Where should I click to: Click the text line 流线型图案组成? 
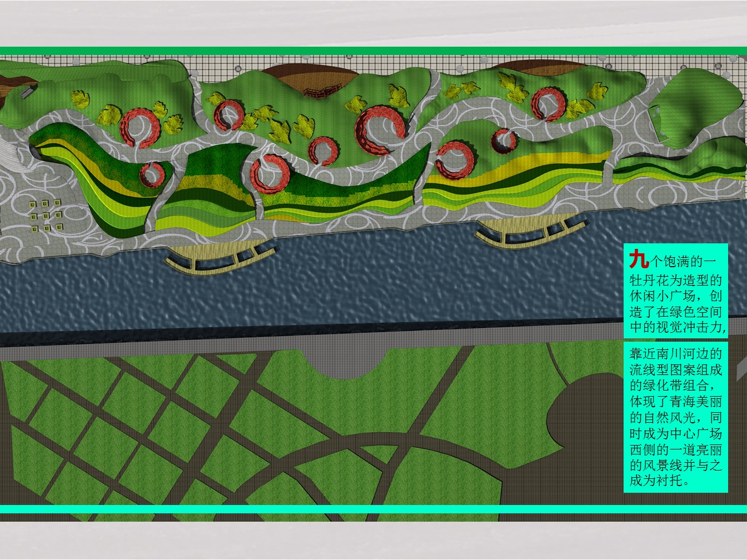(676, 369)
